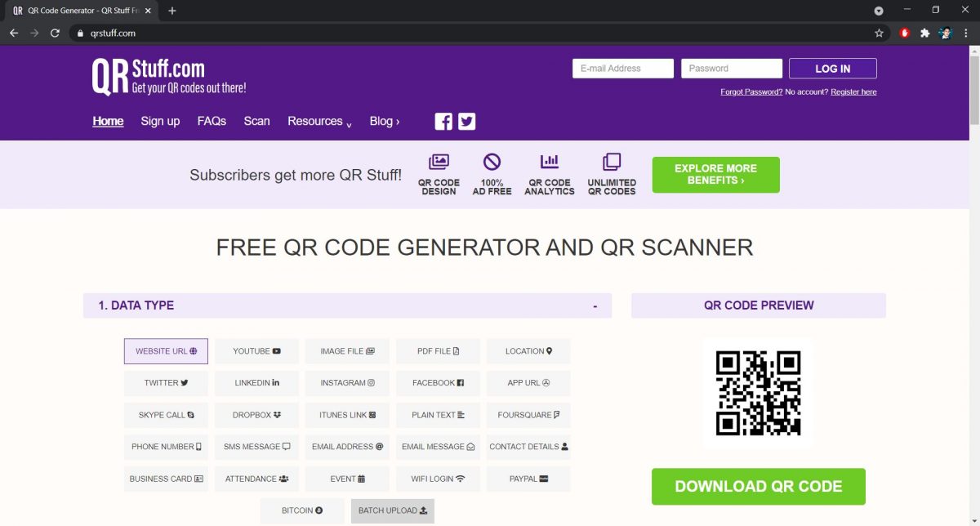Open the Blog submenu

coord(384,121)
